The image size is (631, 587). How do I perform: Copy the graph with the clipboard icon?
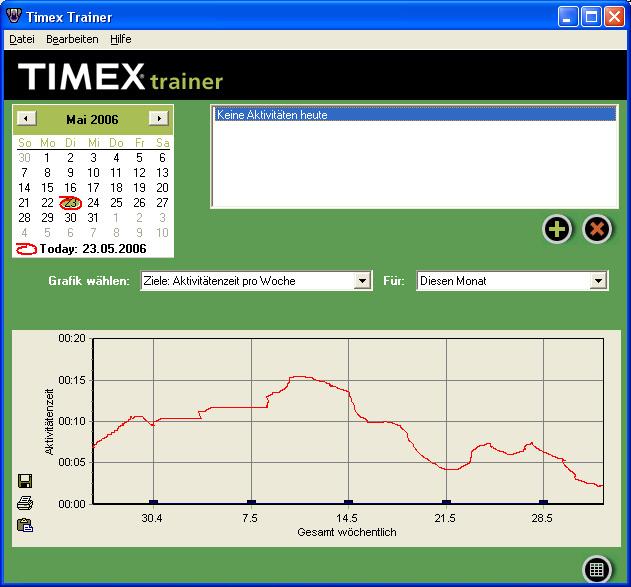coord(25,525)
